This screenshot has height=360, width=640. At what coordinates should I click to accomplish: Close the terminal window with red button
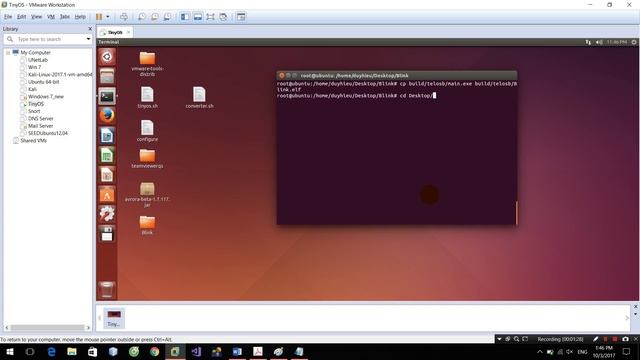(282, 76)
